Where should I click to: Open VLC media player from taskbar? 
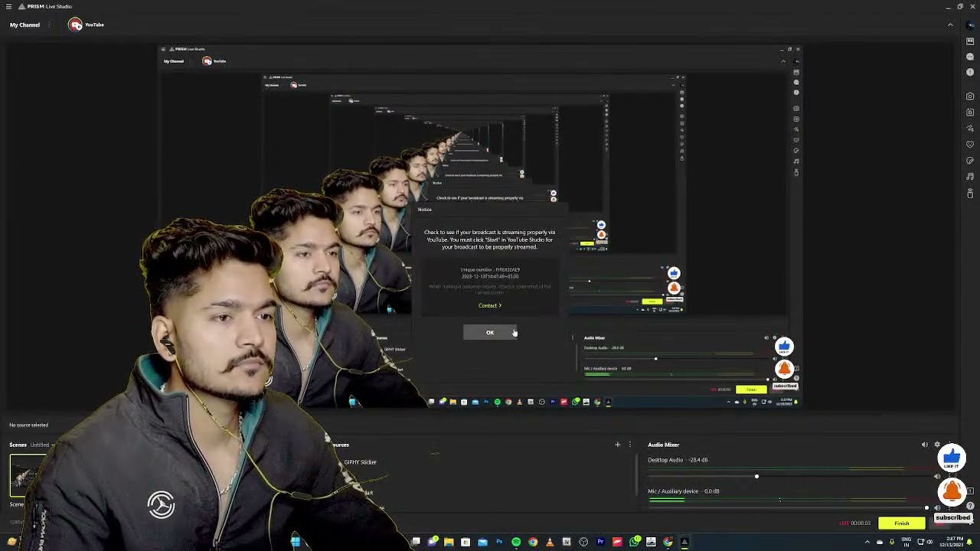point(550,542)
